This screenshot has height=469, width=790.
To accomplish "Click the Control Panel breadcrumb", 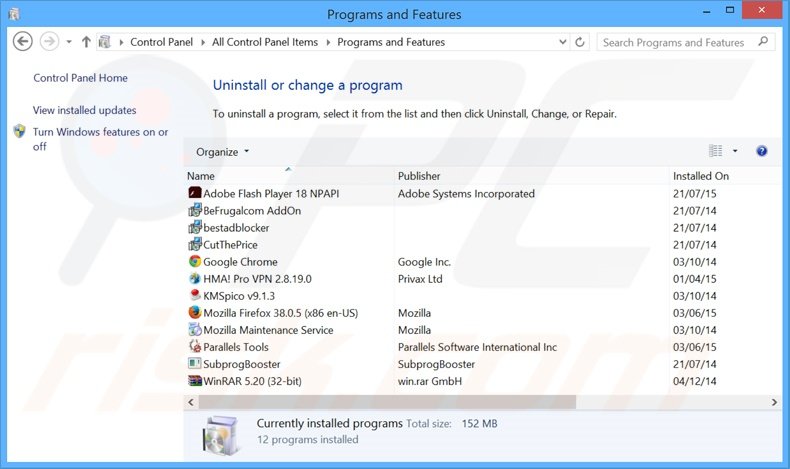I will tap(161, 42).
